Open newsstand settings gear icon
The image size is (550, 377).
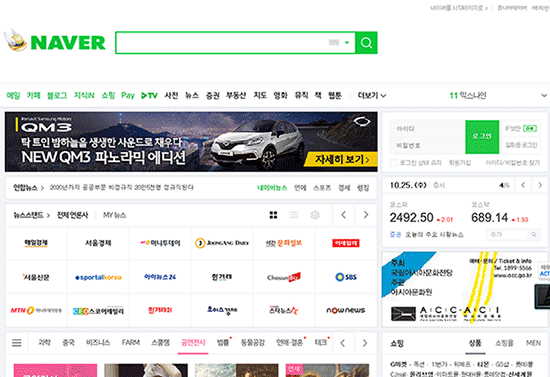point(315,215)
